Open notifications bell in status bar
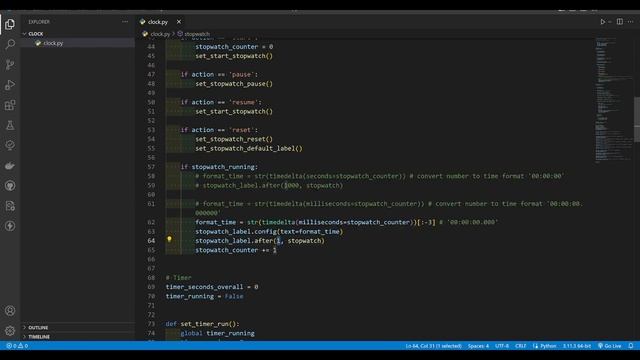 631,346
